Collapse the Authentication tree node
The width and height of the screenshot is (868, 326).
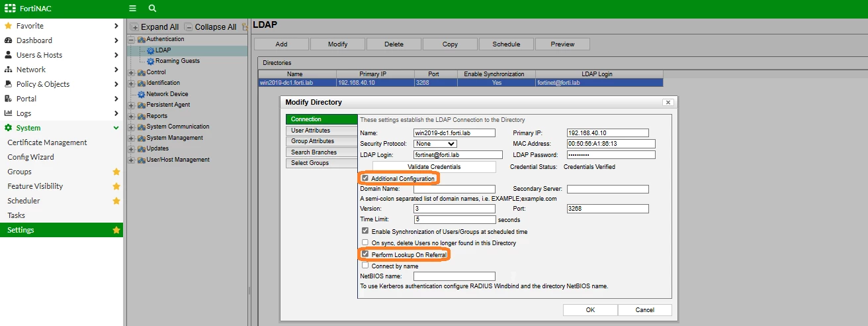tap(131, 40)
